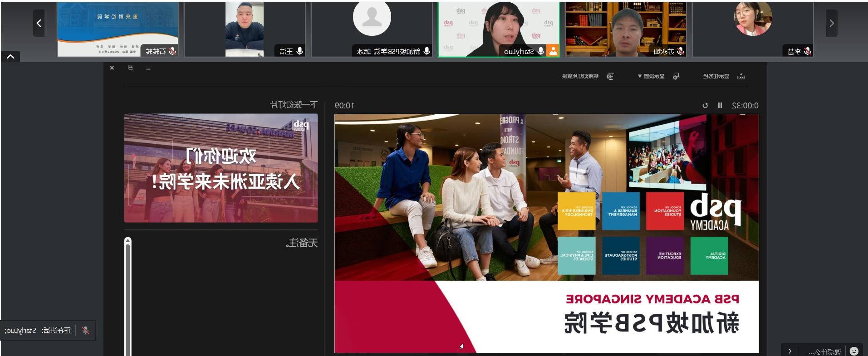
Task: Click the next slide preview 欢迎你们
Action: click(x=221, y=168)
